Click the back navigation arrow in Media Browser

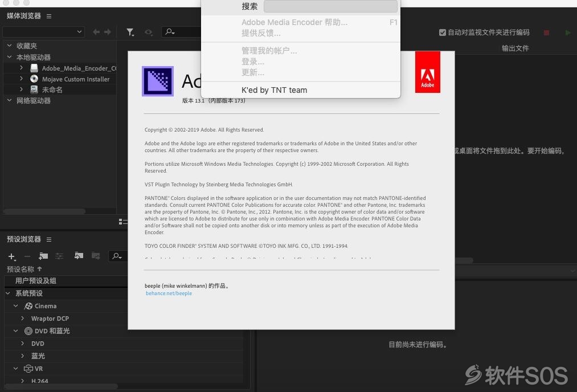96,32
